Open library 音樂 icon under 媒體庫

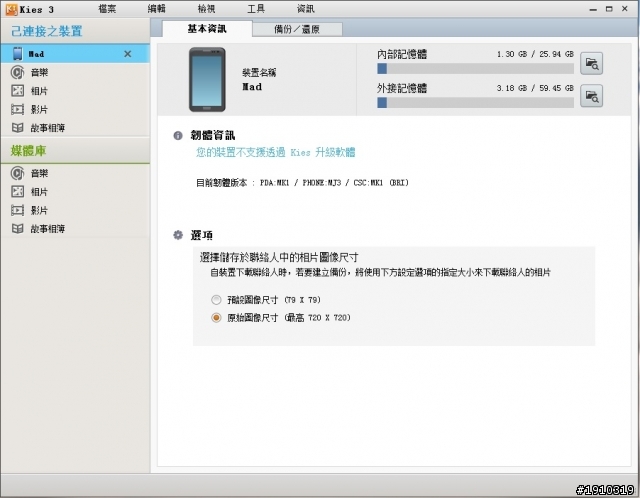tap(17, 173)
